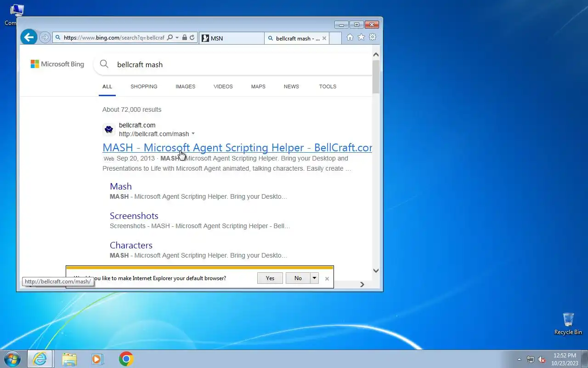This screenshot has height=368, width=588.
Task: Open Windows Explorer from the taskbar
Action: coord(69,359)
